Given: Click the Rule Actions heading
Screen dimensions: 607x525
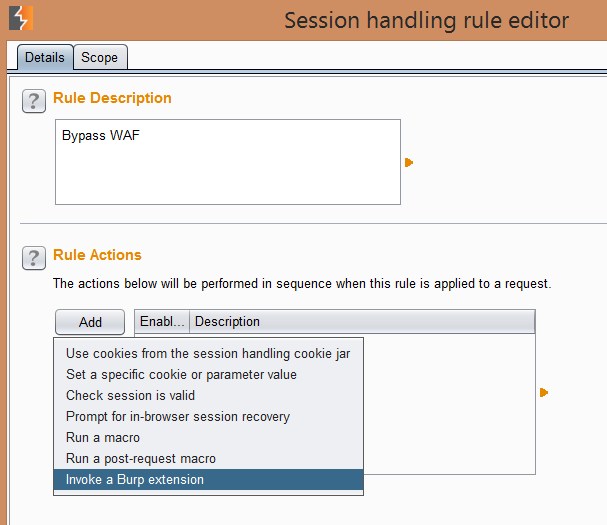Looking at the screenshot, I should point(97,255).
